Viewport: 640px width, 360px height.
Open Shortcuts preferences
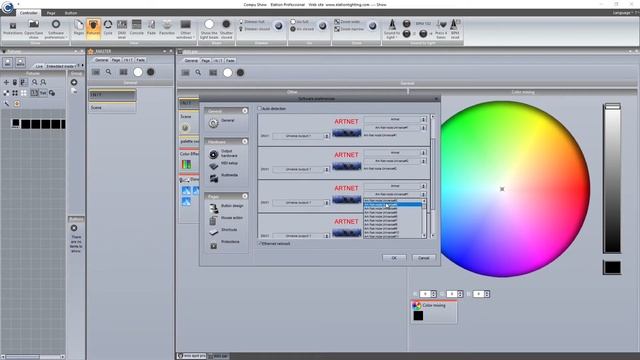point(223,231)
